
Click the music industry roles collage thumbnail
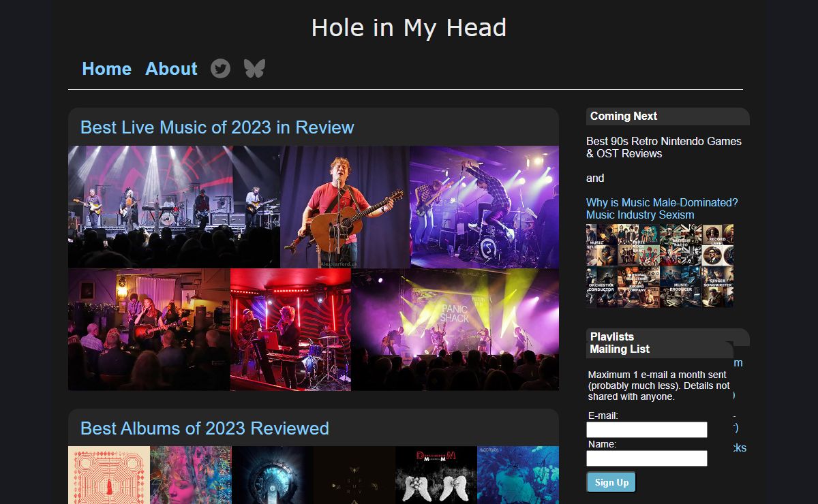tap(660, 266)
